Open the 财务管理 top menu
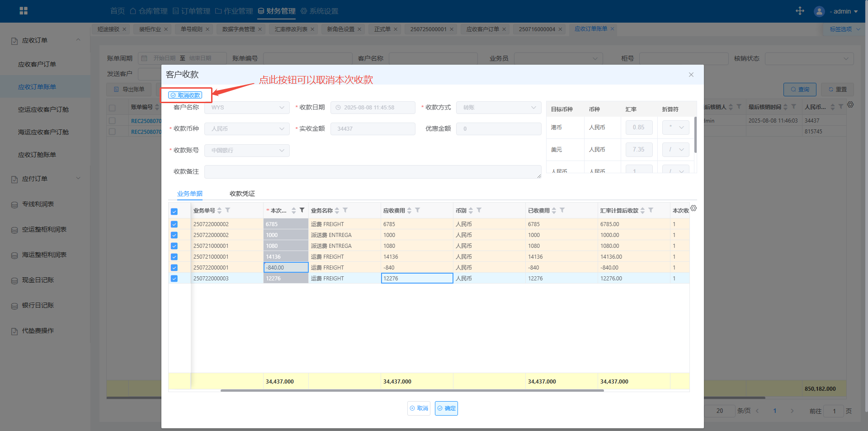 (277, 11)
